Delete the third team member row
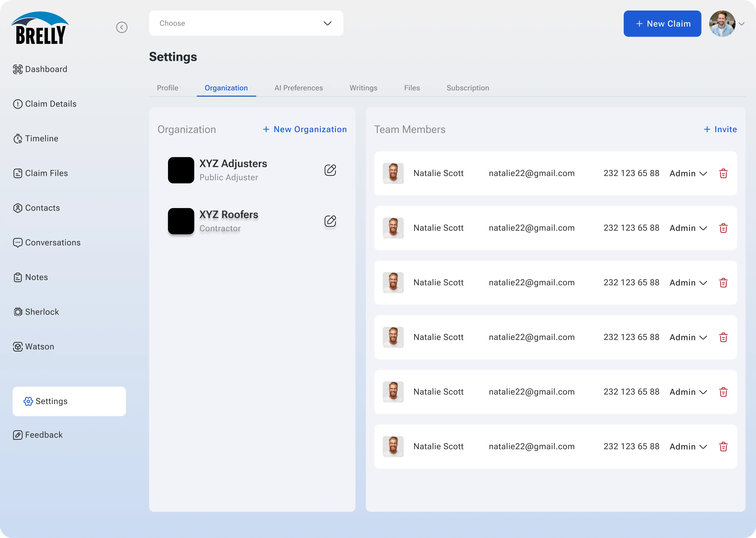Screen dimensions: 756x538 (x=723, y=283)
